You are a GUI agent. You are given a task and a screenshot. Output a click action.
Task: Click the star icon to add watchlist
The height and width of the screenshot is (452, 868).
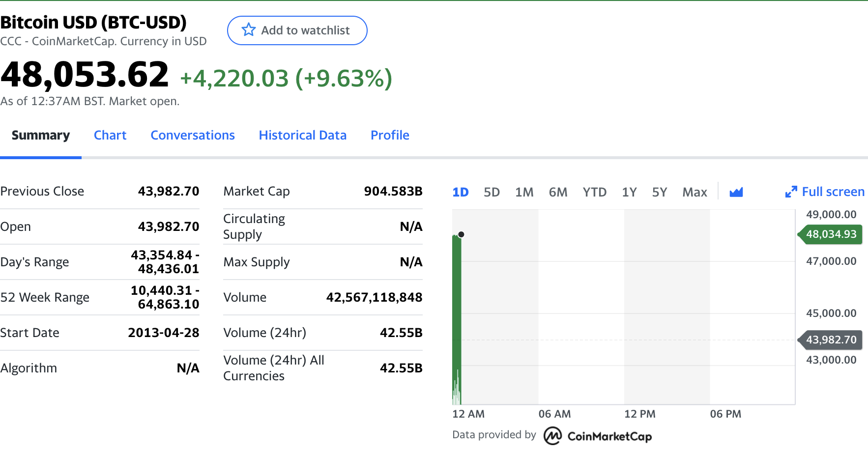click(x=249, y=30)
